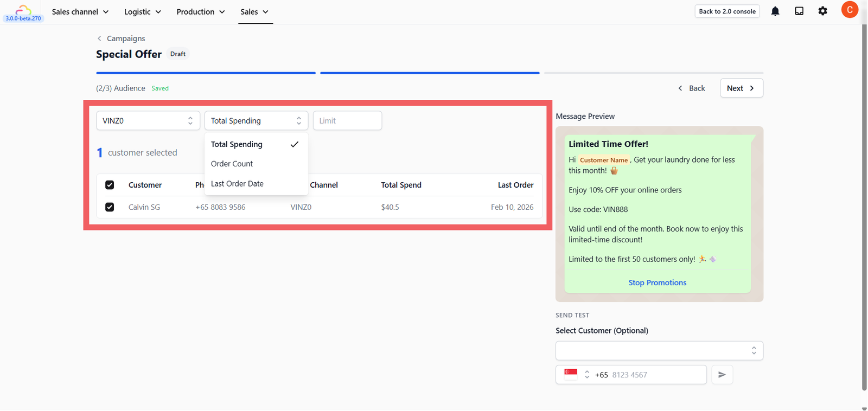Open the Sales menu
Viewport: 868px width, 411px height.
(x=254, y=12)
